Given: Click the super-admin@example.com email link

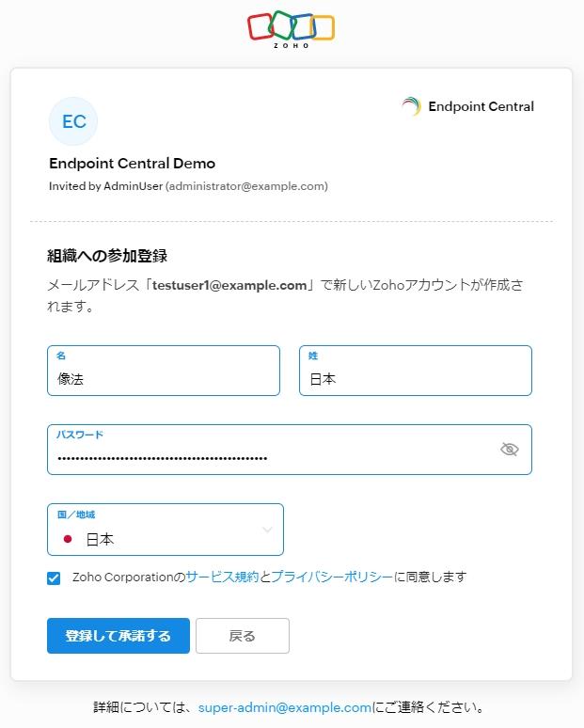Looking at the screenshot, I should 285,707.
